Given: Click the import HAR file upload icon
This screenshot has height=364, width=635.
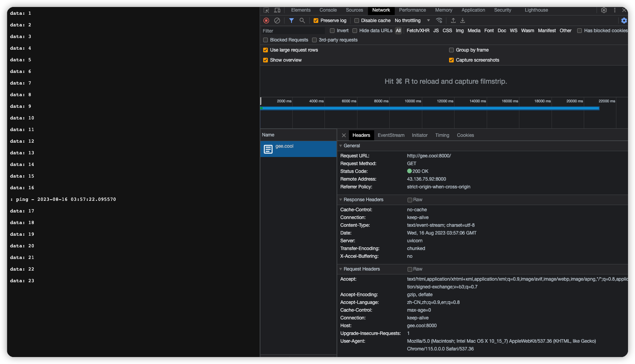Looking at the screenshot, I should (453, 21).
